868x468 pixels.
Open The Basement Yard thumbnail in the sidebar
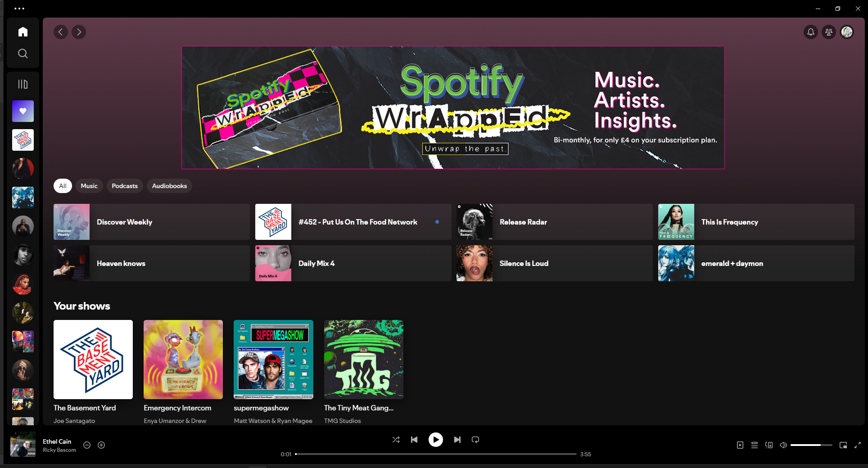(x=23, y=140)
